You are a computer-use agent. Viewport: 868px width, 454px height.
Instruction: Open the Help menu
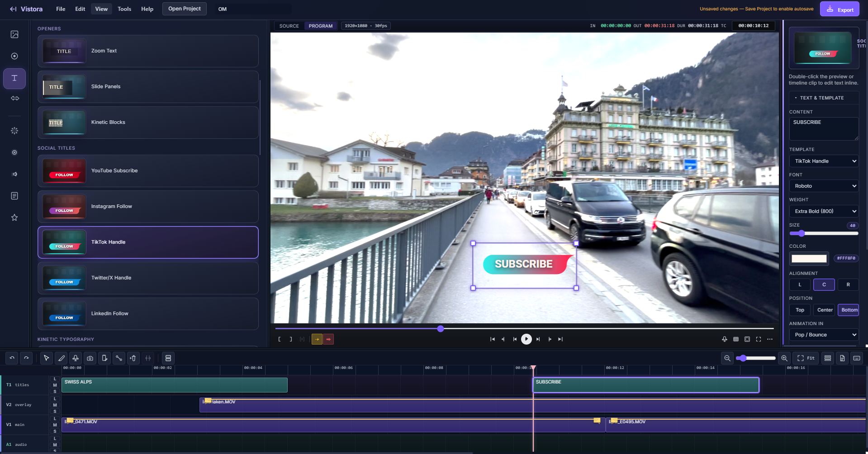(147, 9)
